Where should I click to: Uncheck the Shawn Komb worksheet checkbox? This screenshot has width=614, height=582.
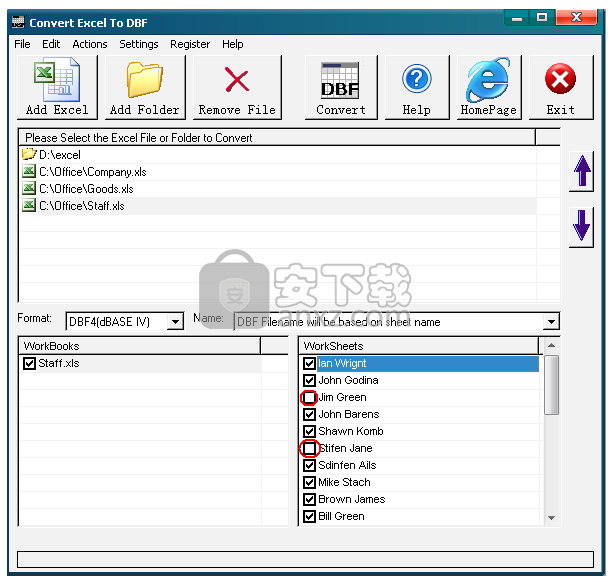click(309, 431)
